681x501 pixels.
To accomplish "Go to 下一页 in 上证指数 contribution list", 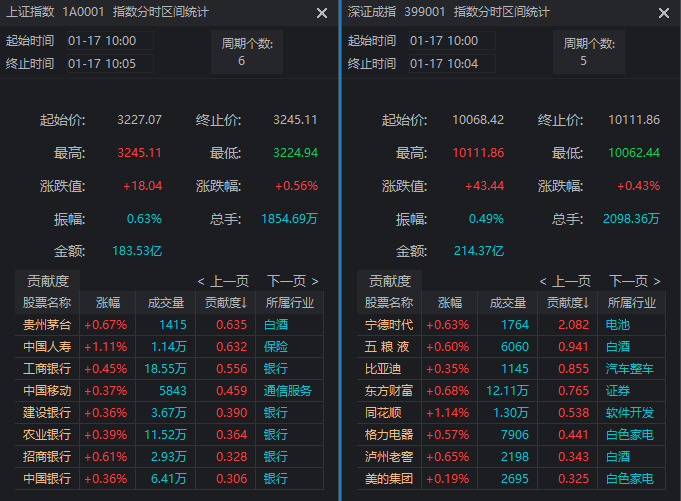I will [x=293, y=281].
